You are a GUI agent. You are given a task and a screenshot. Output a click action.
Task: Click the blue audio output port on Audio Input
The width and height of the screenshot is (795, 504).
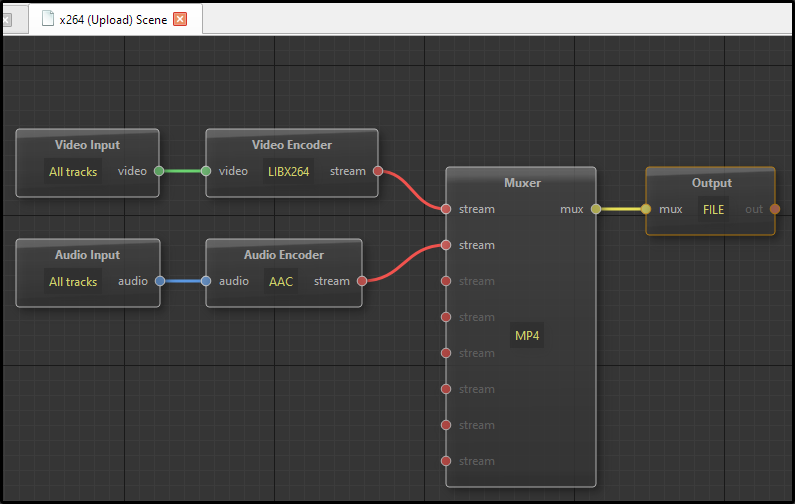(159, 281)
